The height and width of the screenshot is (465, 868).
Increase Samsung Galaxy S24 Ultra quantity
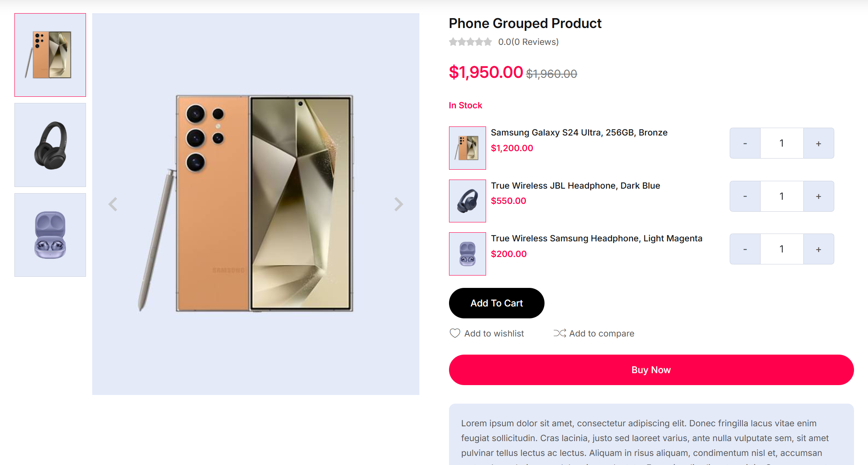pyautogui.click(x=818, y=143)
